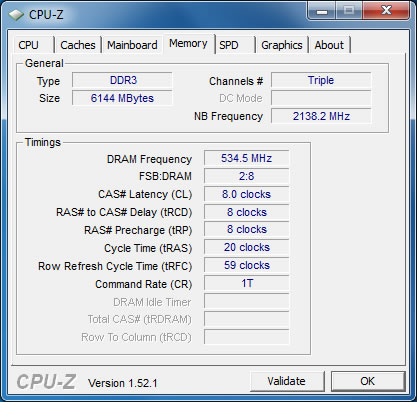The image size is (417, 402).
Task: Click the Triple channels field
Action: (321, 80)
